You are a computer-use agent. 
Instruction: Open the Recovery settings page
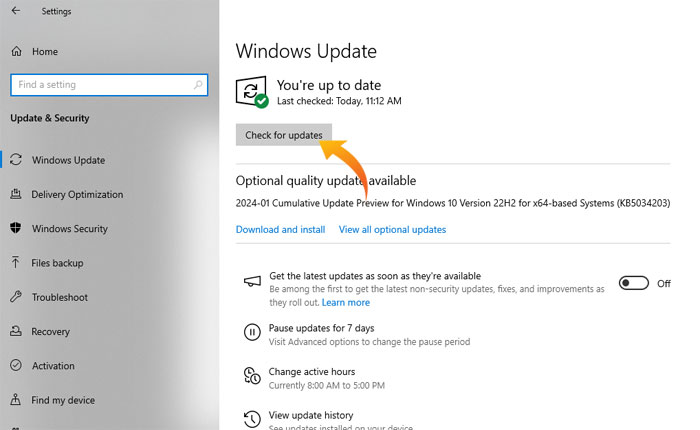pos(50,331)
